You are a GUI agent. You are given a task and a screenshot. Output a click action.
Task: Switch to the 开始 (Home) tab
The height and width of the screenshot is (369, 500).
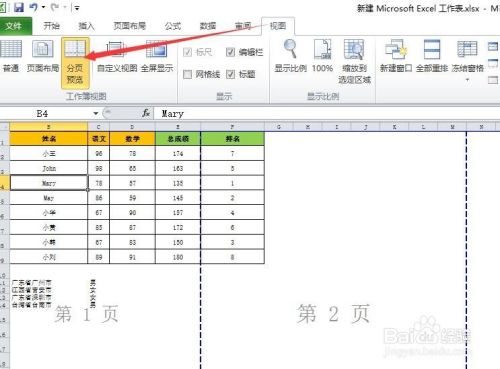51,26
